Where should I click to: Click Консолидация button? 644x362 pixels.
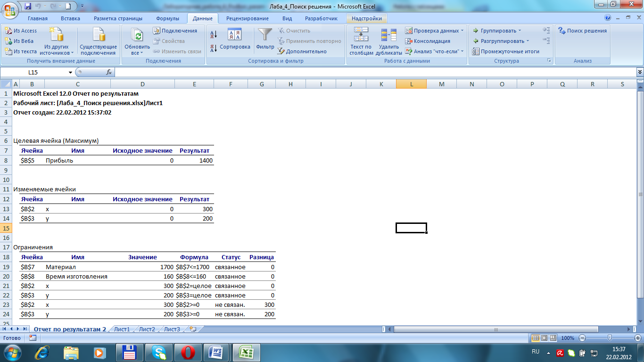click(x=428, y=41)
